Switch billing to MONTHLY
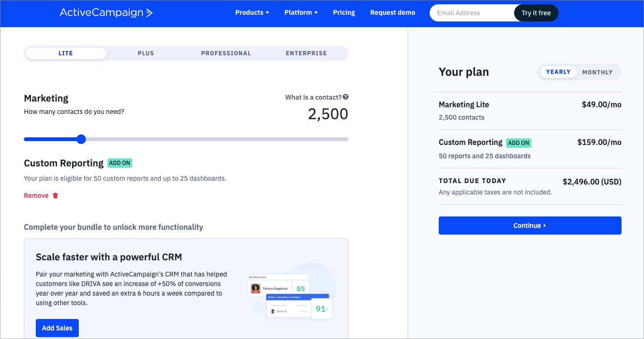 click(x=597, y=72)
